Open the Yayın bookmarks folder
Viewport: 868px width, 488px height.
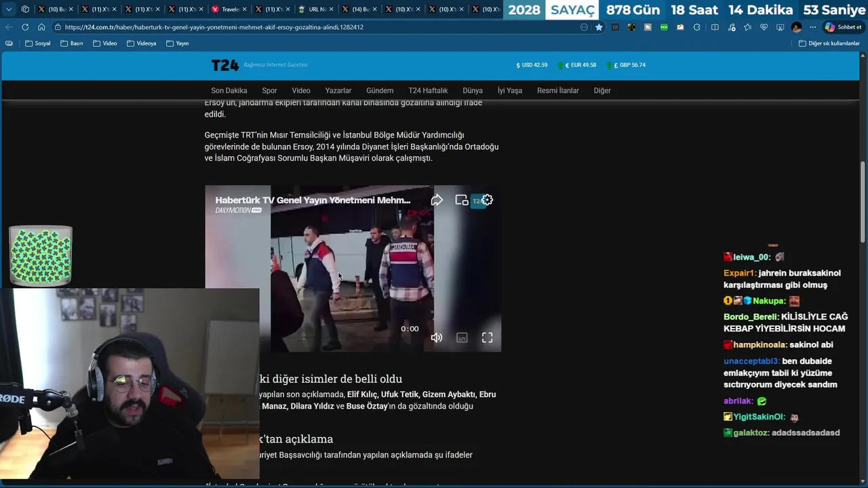pyautogui.click(x=178, y=43)
